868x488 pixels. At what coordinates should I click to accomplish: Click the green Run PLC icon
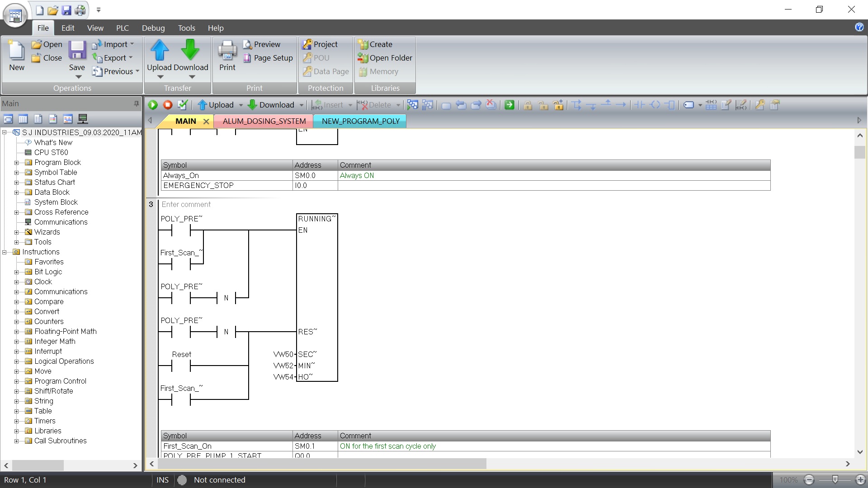153,105
